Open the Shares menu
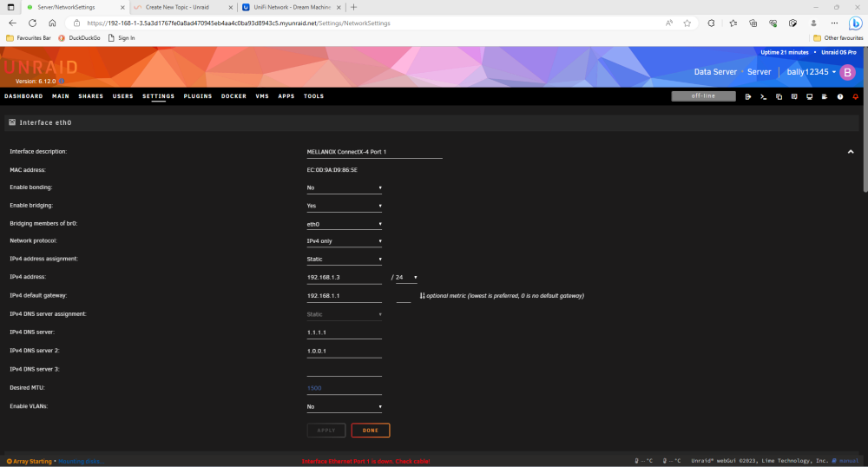This screenshot has height=467, width=868. click(x=91, y=96)
